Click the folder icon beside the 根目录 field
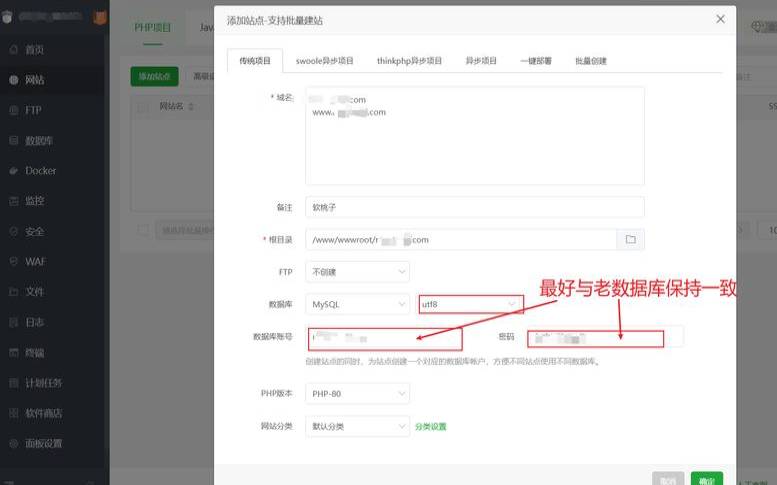Screen dimensions: 777x485 [x=630, y=240]
